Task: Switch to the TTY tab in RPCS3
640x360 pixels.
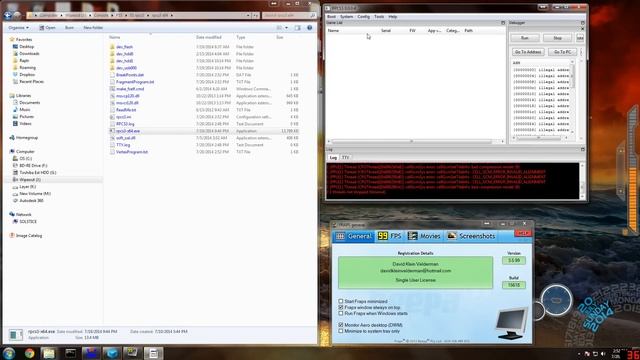Action: [345, 158]
